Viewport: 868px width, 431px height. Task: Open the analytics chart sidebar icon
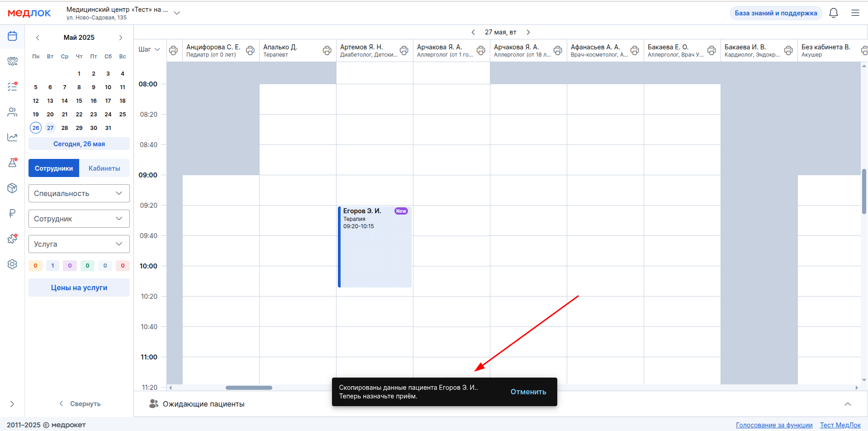[12, 137]
